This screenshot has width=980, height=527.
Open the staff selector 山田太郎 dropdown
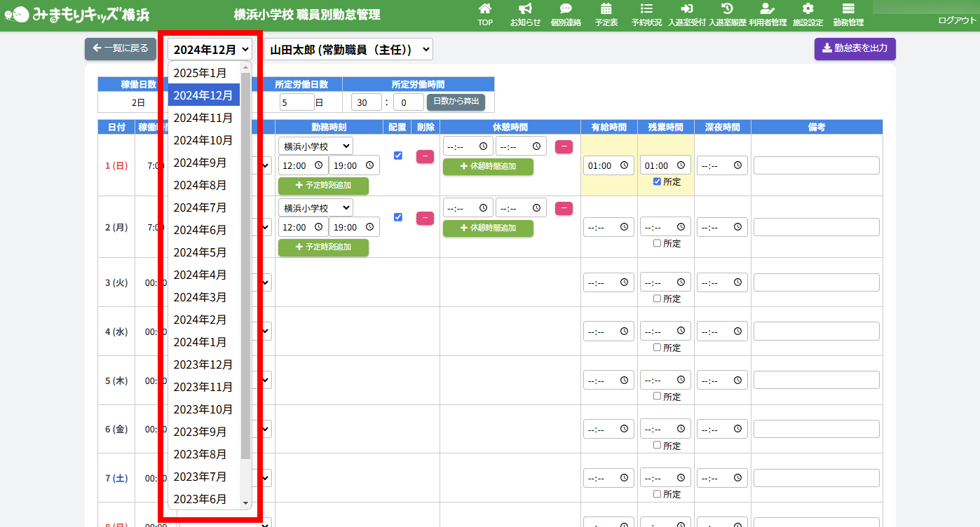348,50
